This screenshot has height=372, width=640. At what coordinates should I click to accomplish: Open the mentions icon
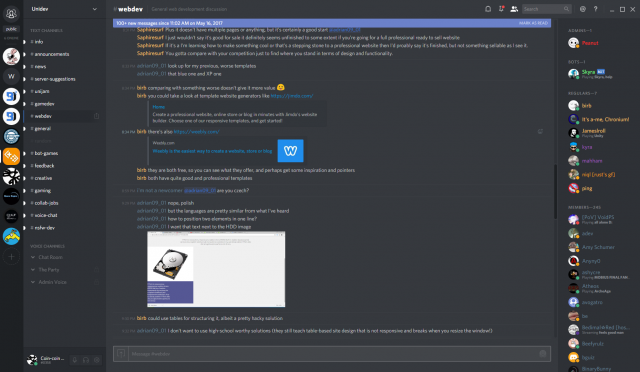pyautogui.click(x=582, y=9)
